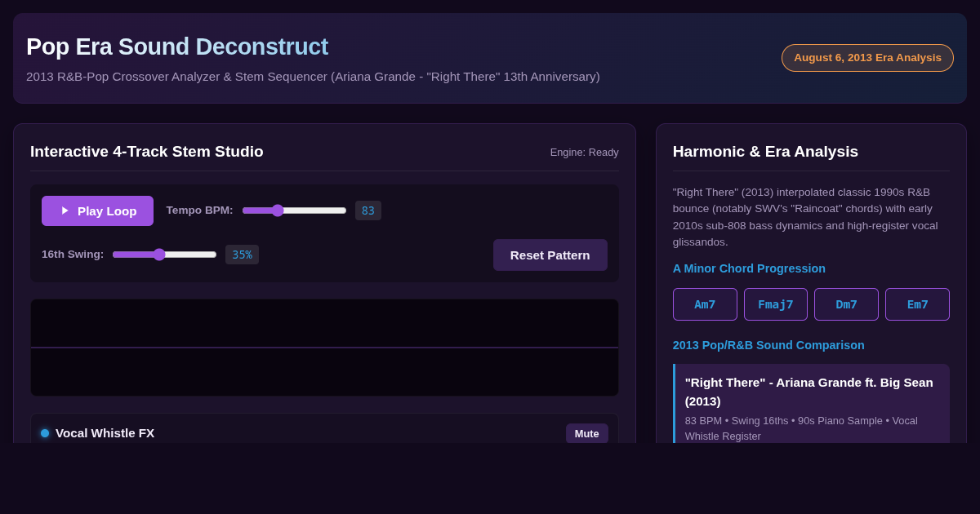Reset the sequencer pattern
Screen dimensions: 980x514
tap(550, 255)
